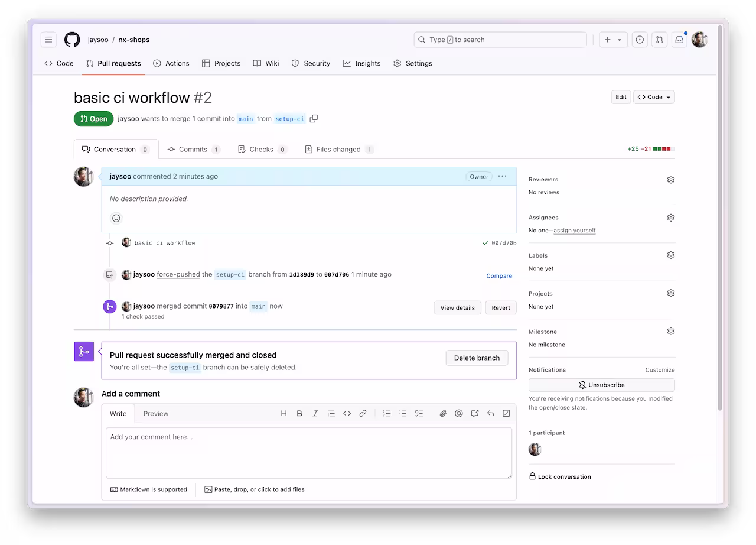Image resolution: width=756 pixels, height=545 pixels.
Task: Click the Lock conversation option
Action: [564, 476]
